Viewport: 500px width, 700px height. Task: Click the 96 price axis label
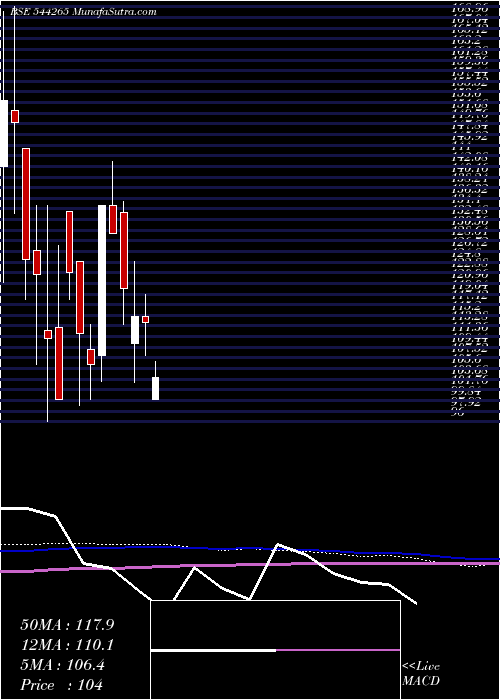(459, 413)
